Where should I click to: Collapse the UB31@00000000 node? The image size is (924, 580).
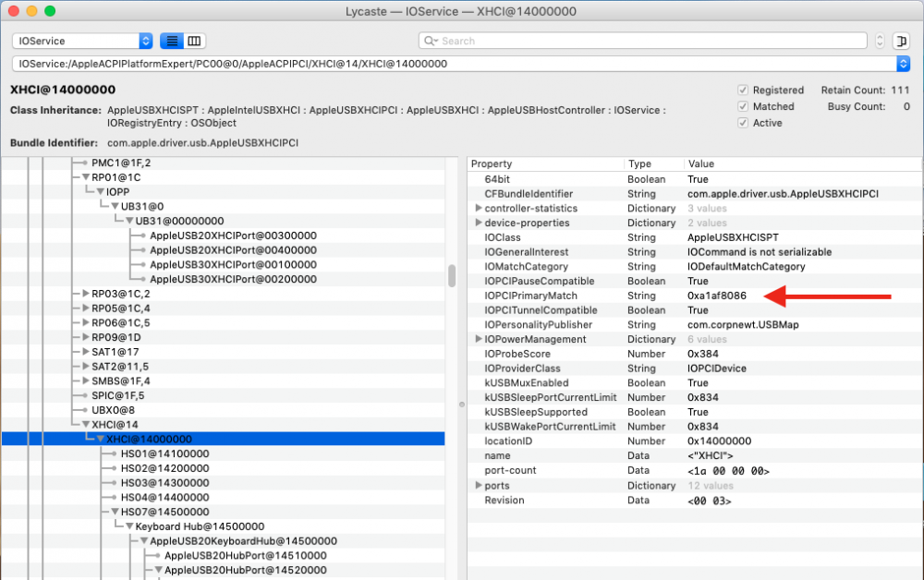point(129,221)
